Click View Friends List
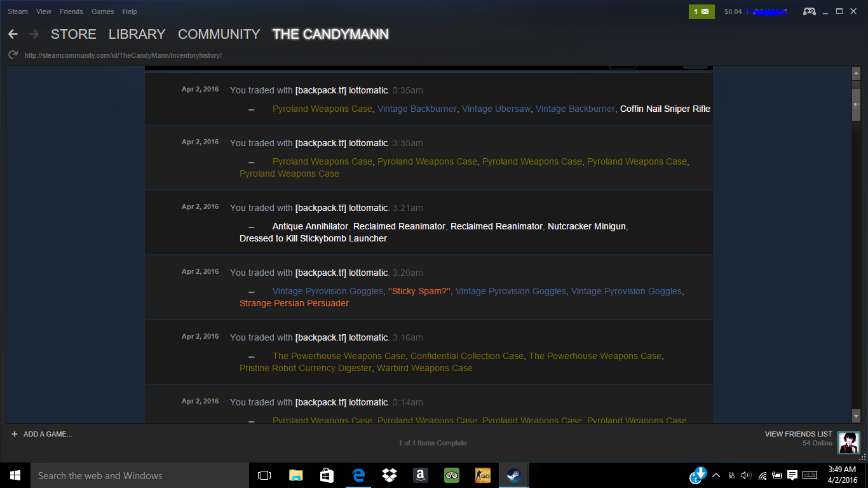 798,434
